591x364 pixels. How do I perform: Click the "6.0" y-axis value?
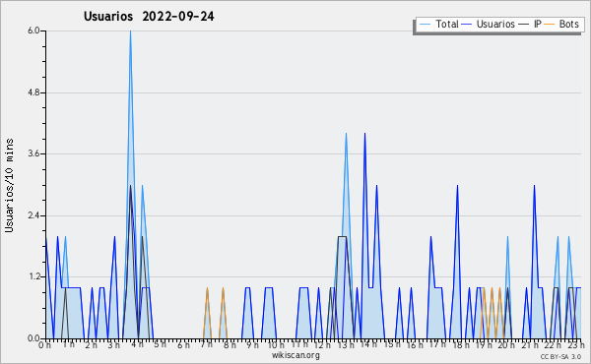tap(33, 30)
